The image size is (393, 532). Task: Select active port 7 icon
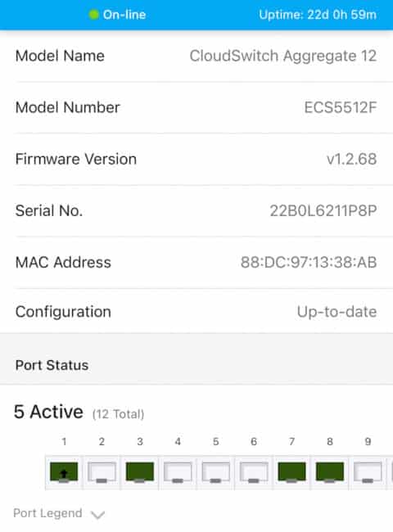pos(291,472)
